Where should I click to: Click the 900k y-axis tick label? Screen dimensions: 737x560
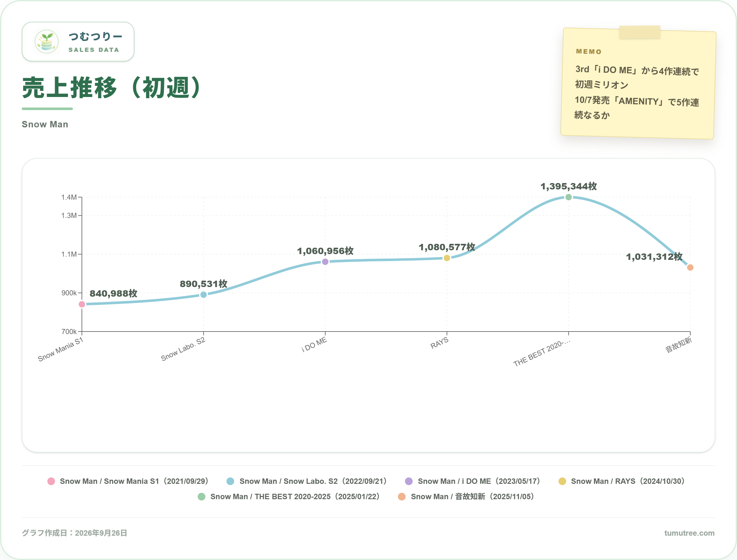pos(69,293)
